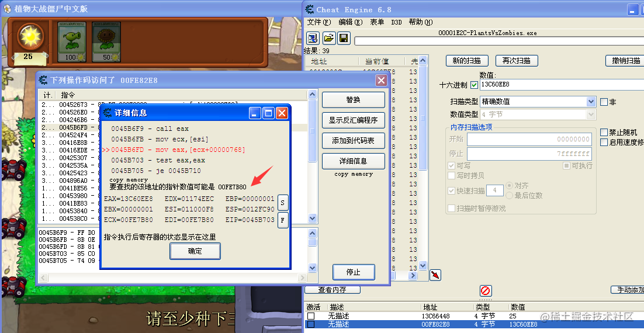Image resolution: width=644 pixels, height=333 pixels.
Task: Click the 停止 stop address field
Action: pos(529,154)
